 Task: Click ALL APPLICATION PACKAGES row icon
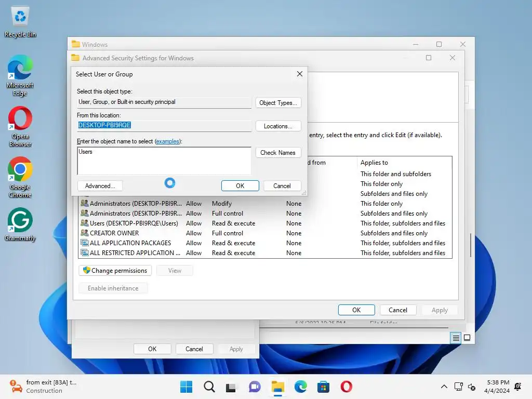tap(84, 243)
